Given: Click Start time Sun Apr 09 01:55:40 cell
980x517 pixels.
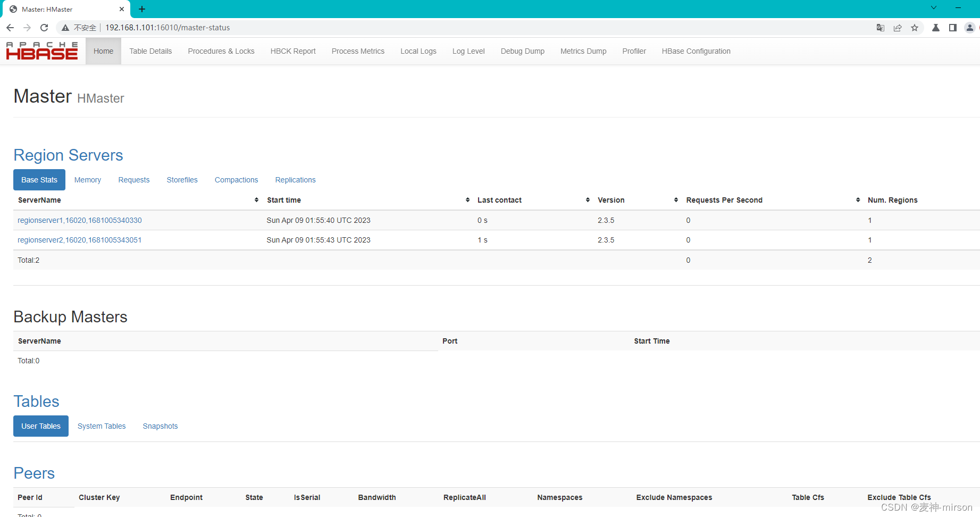Looking at the screenshot, I should [x=319, y=220].
